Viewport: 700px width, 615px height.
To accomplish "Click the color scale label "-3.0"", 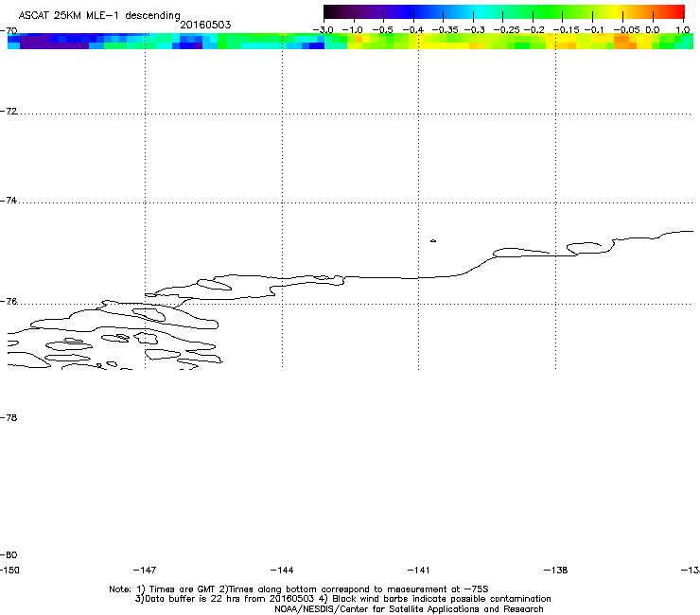I will (323, 30).
